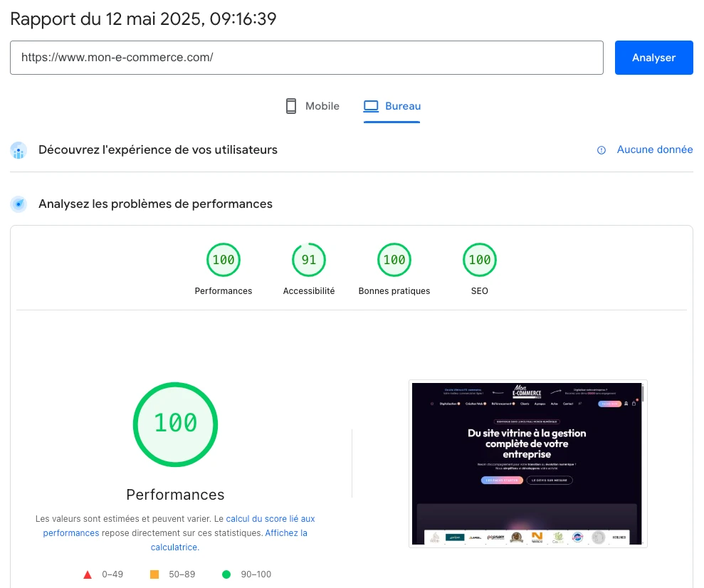The height and width of the screenshot is (588, 704).
Task: Open the website screenshot thumbnail
Action: pos(528,463)
